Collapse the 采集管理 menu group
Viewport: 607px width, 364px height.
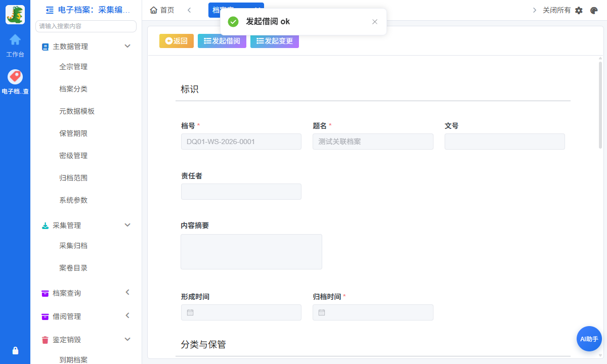tap(127, 225)
